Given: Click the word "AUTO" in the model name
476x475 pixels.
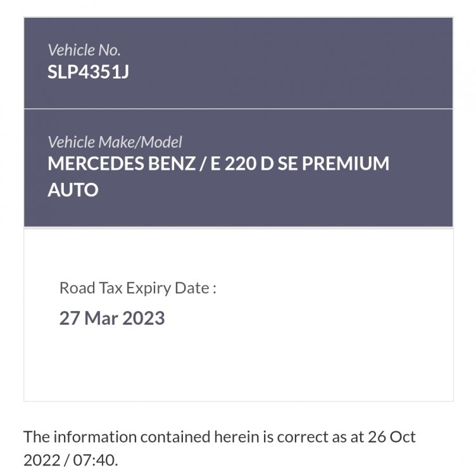Looking at the screenshot, I should point(73,190).
